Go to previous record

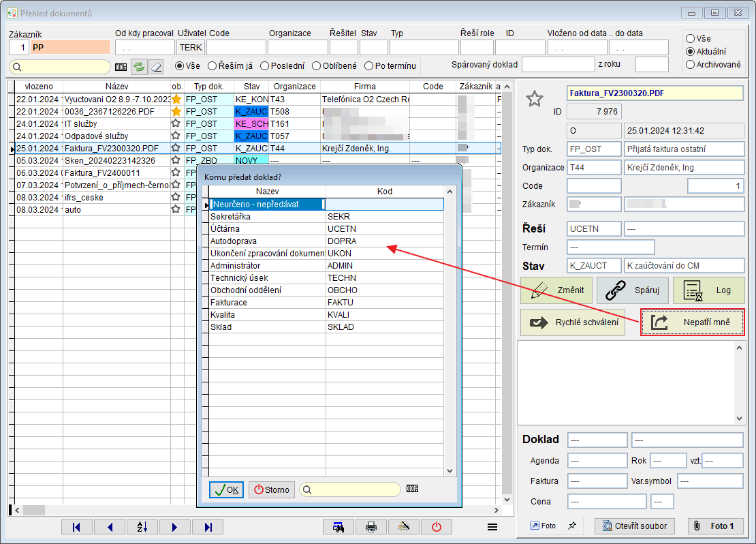[110, 527]
